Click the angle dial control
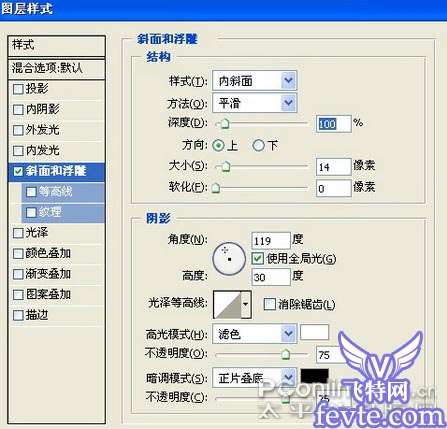This screenshot has width=447, height=429. click(229, 259)
